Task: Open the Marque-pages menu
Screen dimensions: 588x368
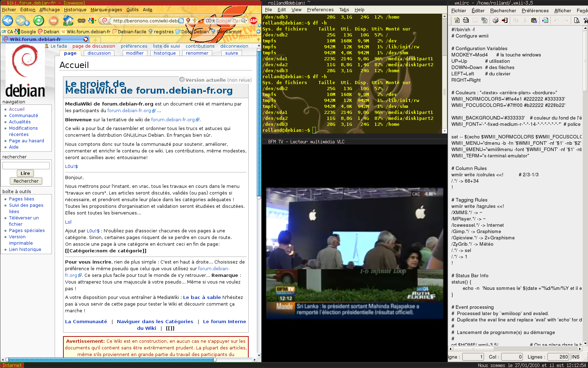Action: coord(106,10)
